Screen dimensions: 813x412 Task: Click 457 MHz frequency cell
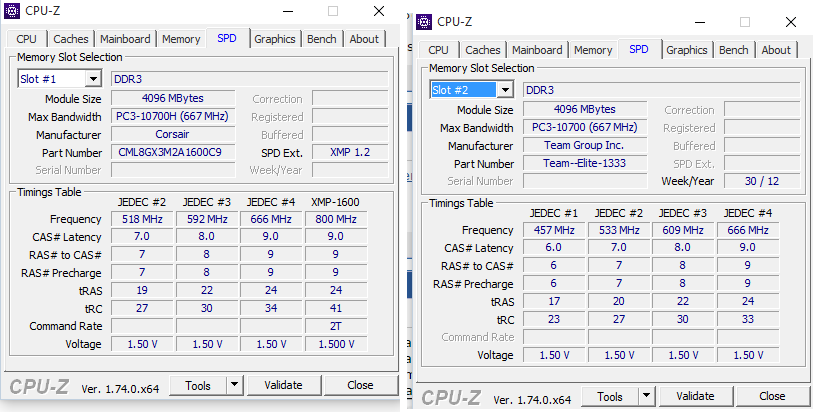click(x=554, y=230)
